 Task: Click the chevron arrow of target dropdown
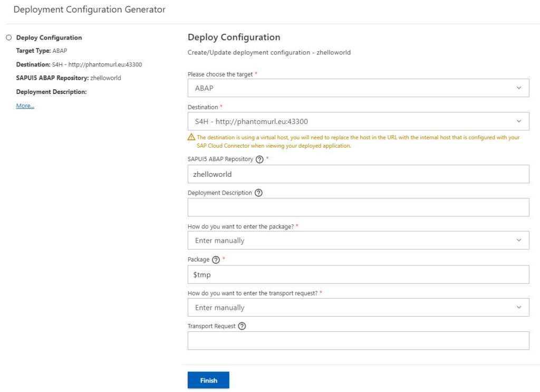tap(519, 88)
